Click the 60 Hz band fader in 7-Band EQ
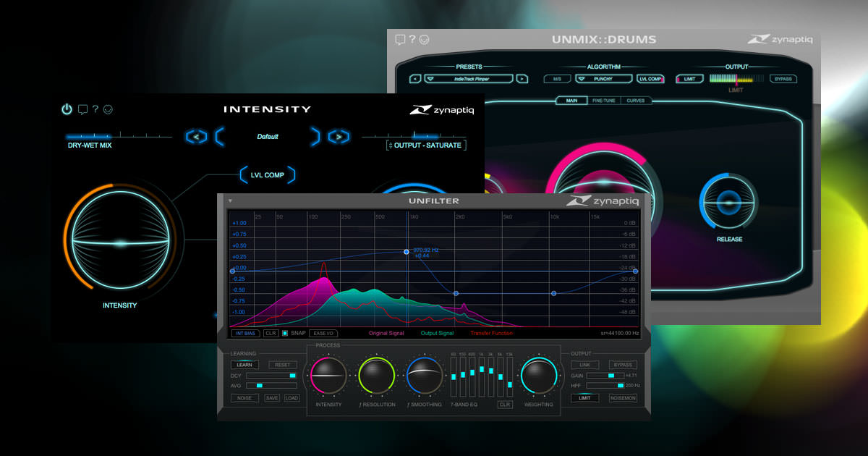The height and width of the screenshot is (456, 868). click(454, 376)
